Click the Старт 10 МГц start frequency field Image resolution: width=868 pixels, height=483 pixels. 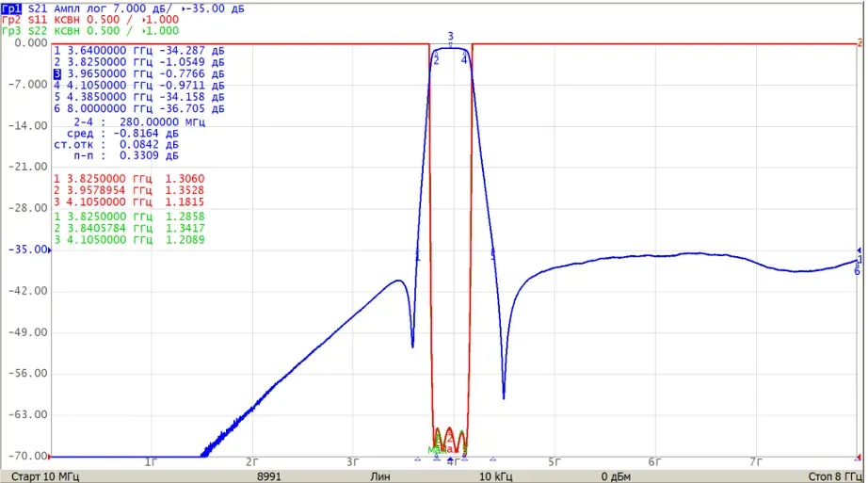[x=45, y=476]
